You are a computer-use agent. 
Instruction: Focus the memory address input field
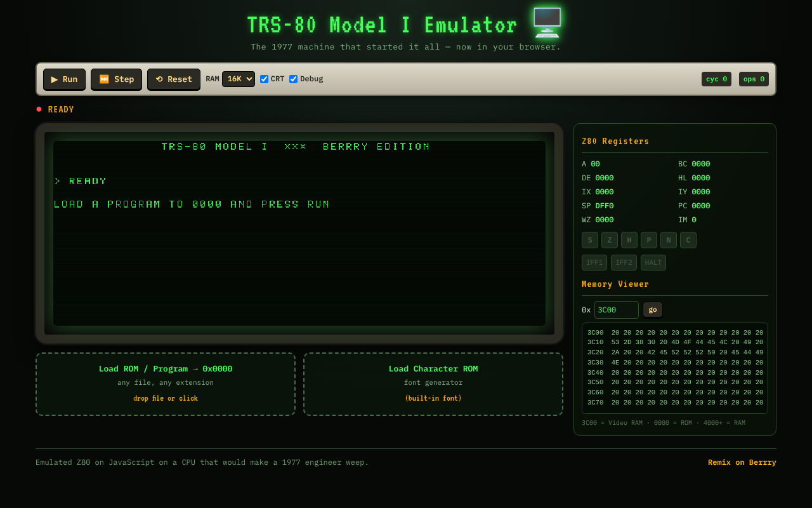point(617,310)
